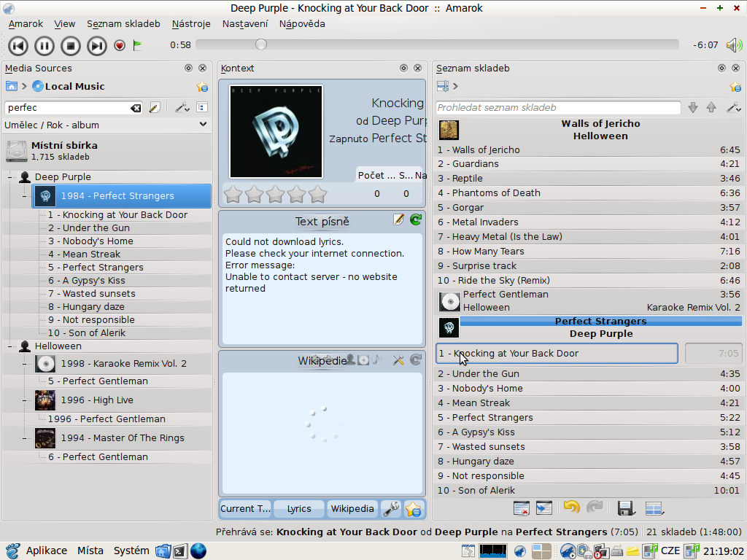This screenshot has height=560, width=747.
Task: Collapse the Helloween artist node
Action: [10, 346]
